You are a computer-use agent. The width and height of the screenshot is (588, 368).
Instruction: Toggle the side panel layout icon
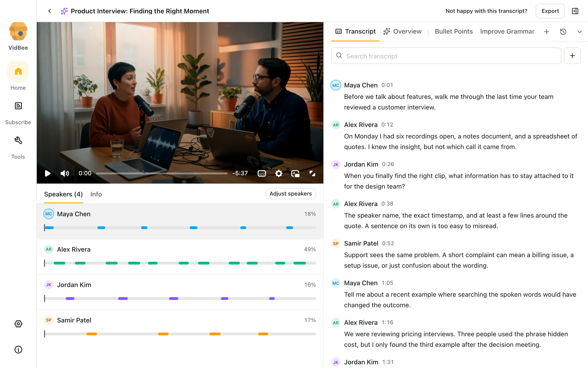point(575,11)
